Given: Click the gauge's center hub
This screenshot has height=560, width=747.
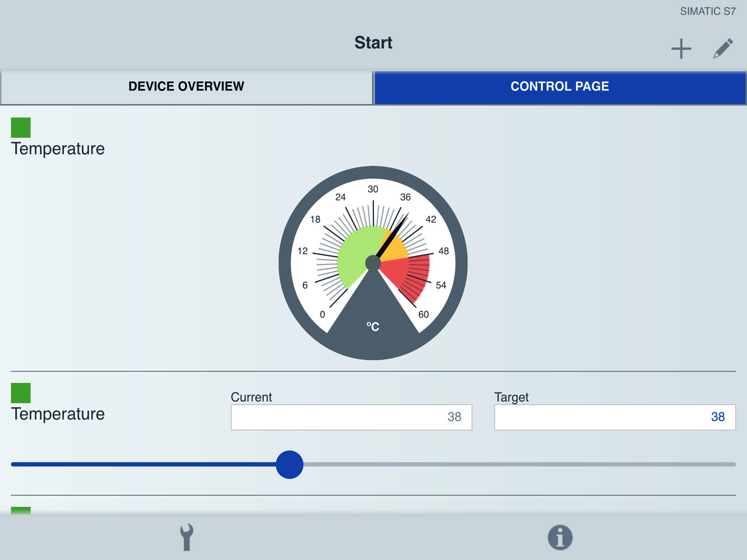Looking at the screenshot, I should (x=373, y=263).
